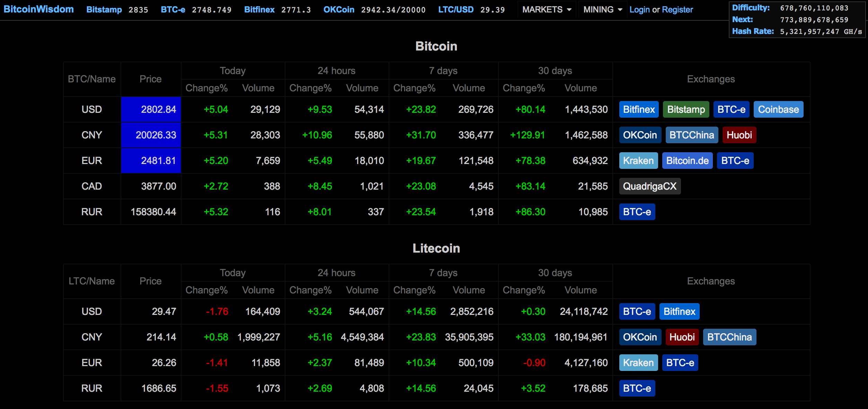Open the BitcoinWisdom home logo
Viewport: 868px width, 409px height.
(38, 9)
